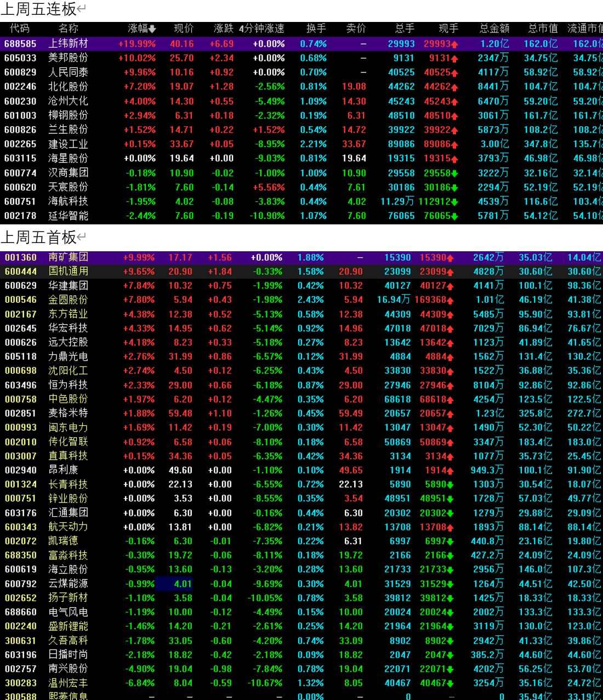Screen dimensions: 603x700
Task: Click stock name 直真科技
Action: pos(68,456)
